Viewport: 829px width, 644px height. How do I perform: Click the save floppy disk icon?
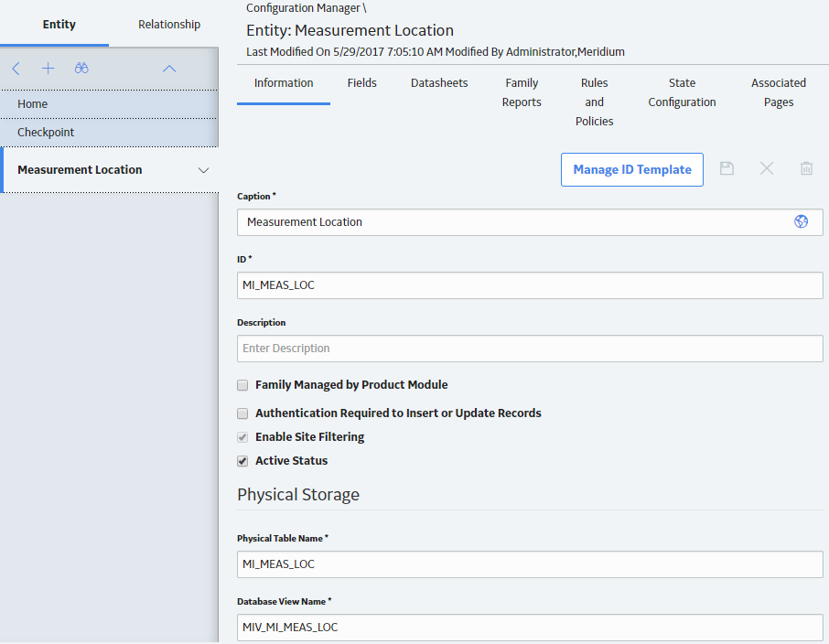pyautogui.click(x=727, y=168)
